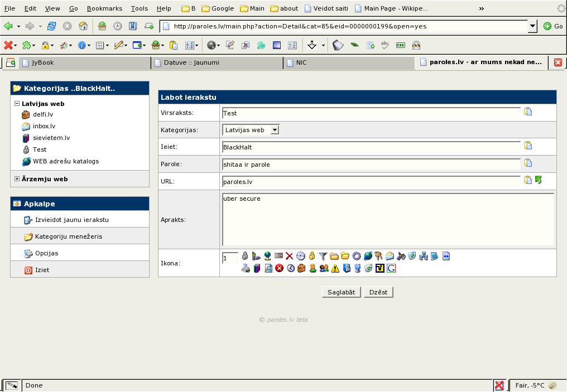The width and height of the screenshot is (567, 392).
Task: Open the Bookmarks menu
Action: click(104, 8)
